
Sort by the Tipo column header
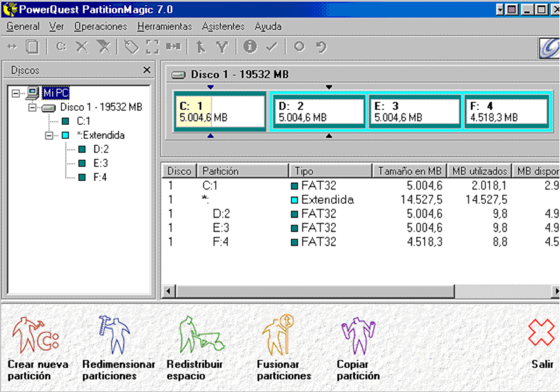(331, 171)
